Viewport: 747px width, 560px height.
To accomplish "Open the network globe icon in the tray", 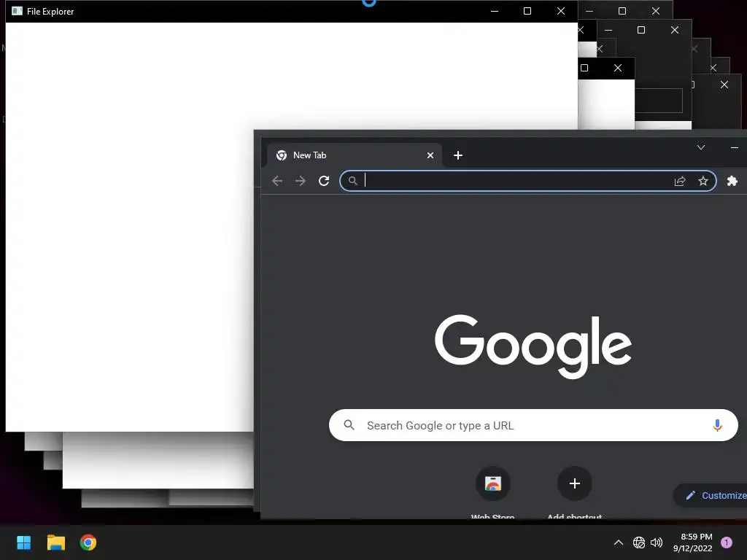I will coord(639,542).
